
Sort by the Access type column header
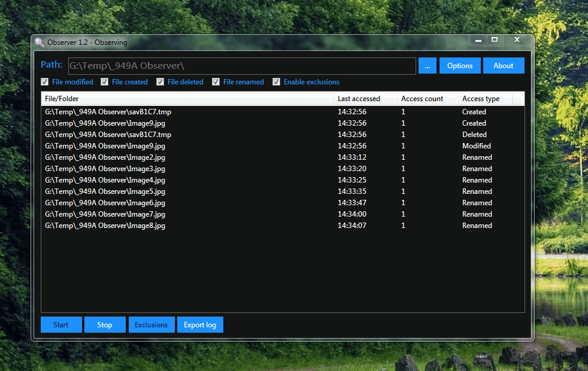tap(485, 99)
